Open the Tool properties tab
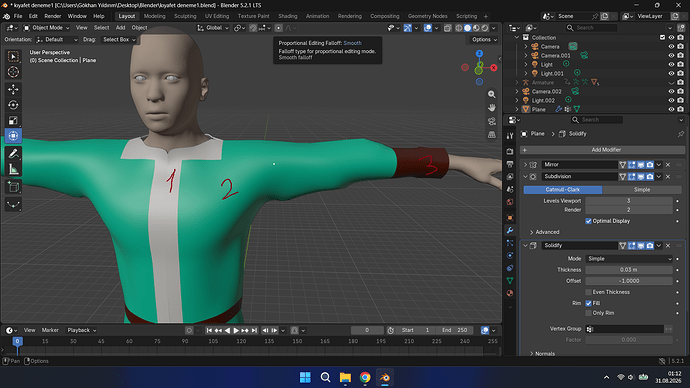 pyautogui.click(x=510, y=136)
